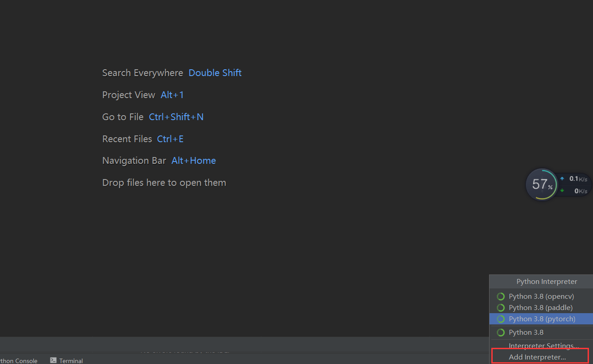Click the 'Drop files here to open them' text
The image size is (593, 364).
pyautogui.click(x=164, y=183)
